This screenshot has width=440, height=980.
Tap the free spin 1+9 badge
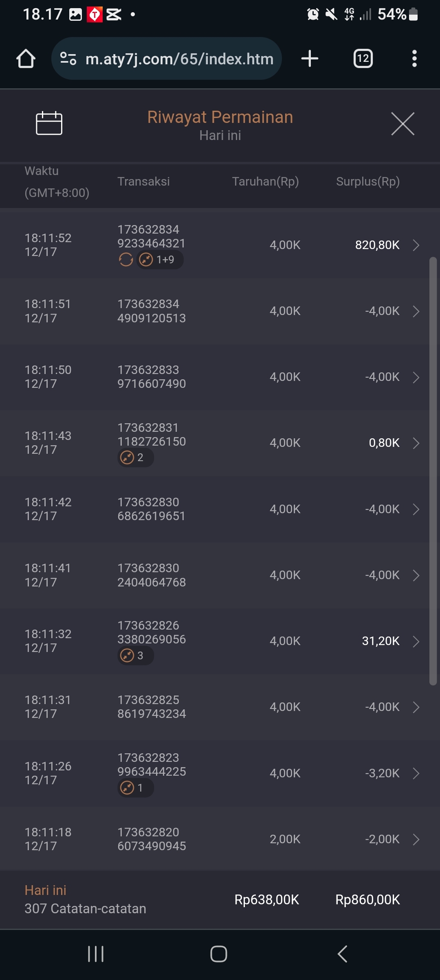click(160, 260)
